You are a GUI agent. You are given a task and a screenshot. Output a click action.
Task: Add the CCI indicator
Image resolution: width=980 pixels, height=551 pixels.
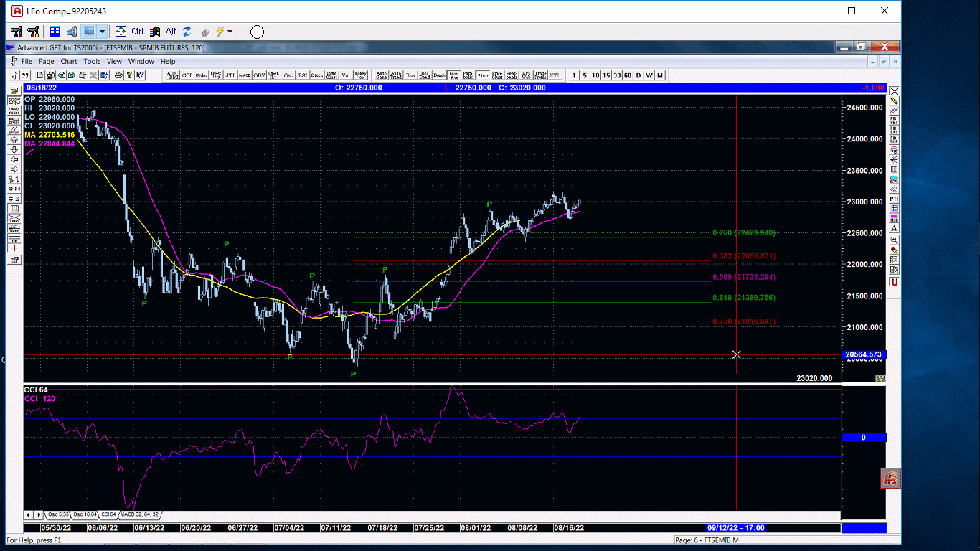point(187,75)
